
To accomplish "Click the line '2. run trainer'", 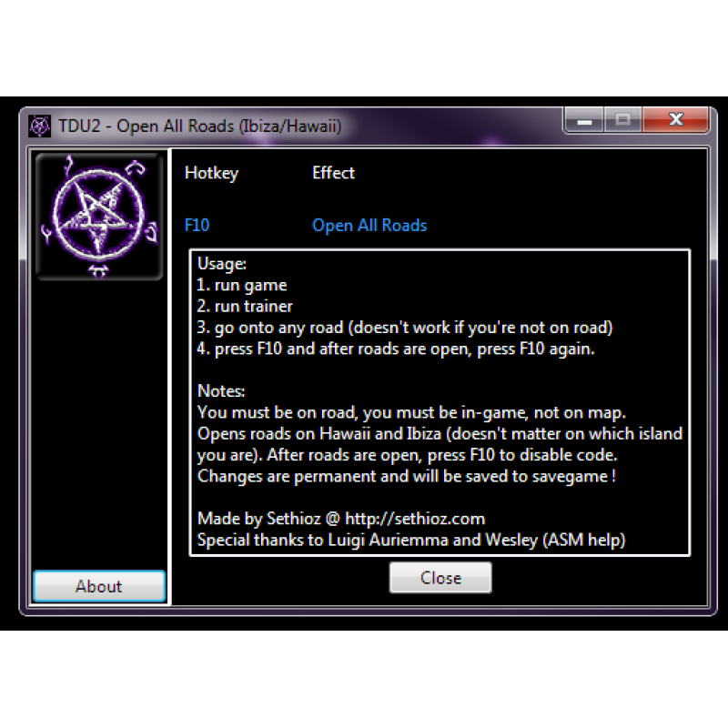I will (245, 307).
